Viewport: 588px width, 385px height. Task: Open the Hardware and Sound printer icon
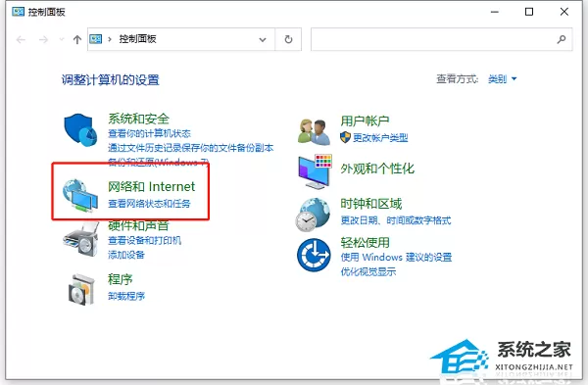(x=81, y=240)
